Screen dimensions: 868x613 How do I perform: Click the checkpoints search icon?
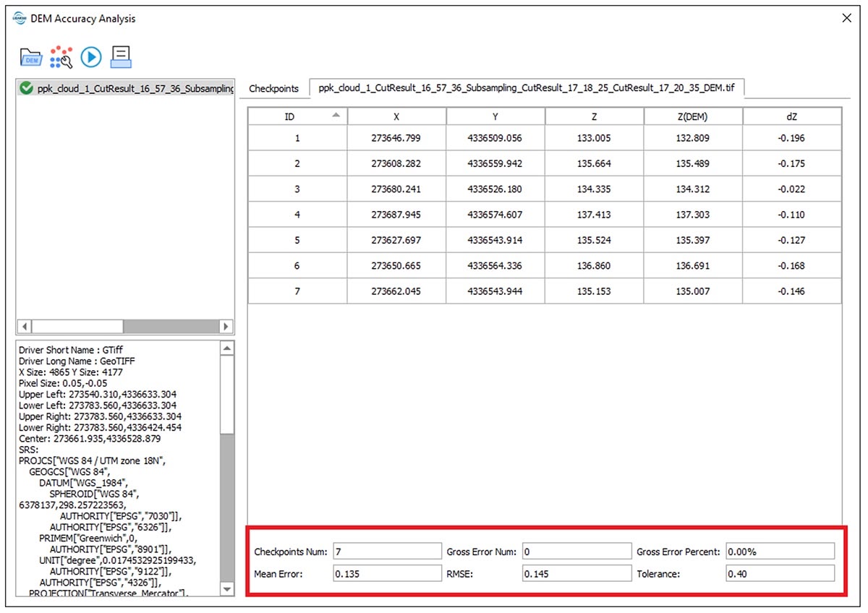(61, 57)
